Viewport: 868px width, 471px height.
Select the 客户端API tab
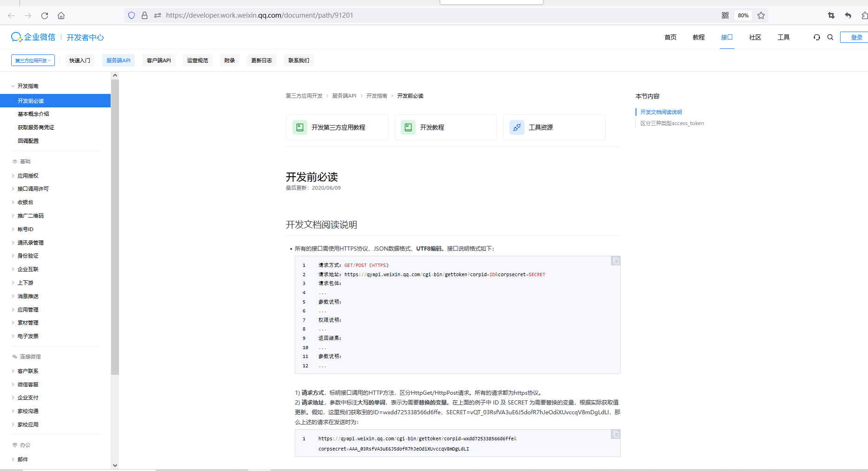[159, 60]
